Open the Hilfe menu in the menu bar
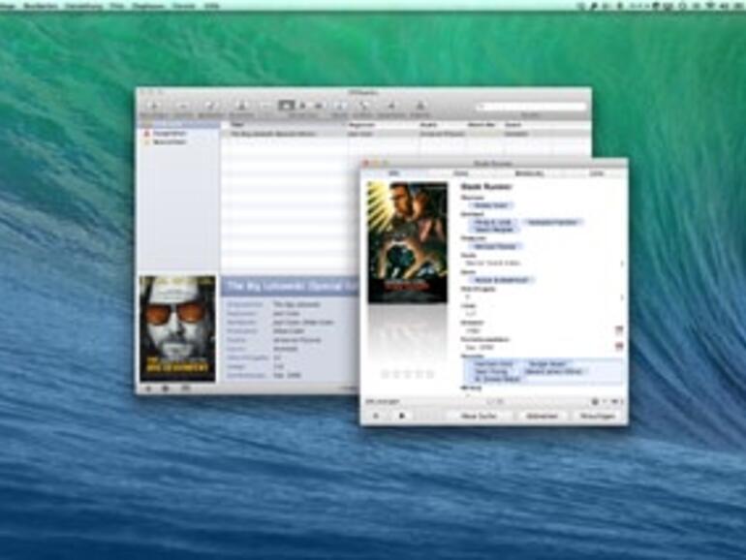Screen dimensions: 746x560 [x=211, y=6]
